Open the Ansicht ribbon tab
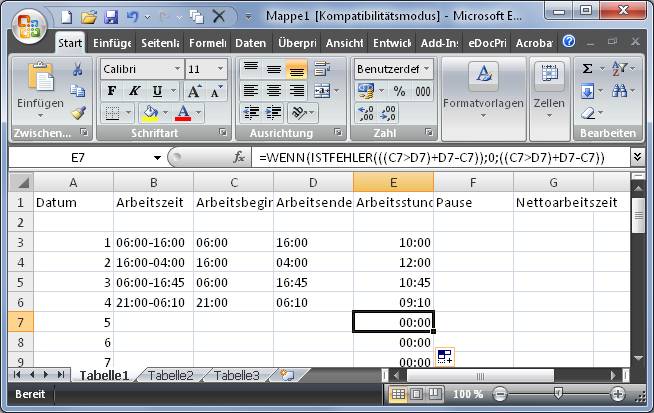Screen dimensions: 654x413 [x=345, y=43]
